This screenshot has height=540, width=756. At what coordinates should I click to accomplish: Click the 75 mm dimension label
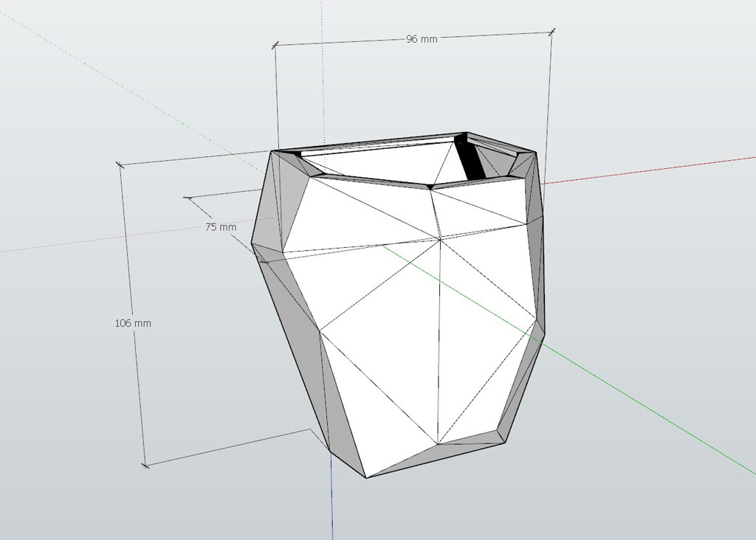(x=221, y=227)
